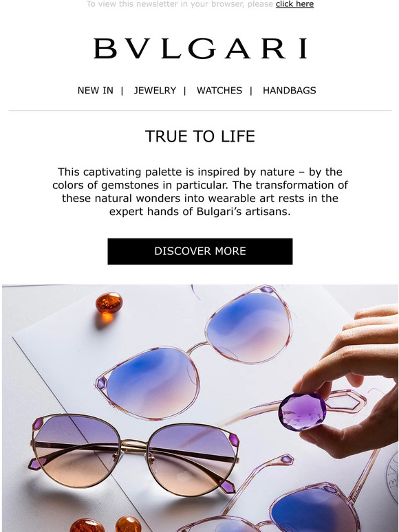Screen dimensions: 399x532
Task: Open the NEW IN menu link
Action: [x=96, y=91]
